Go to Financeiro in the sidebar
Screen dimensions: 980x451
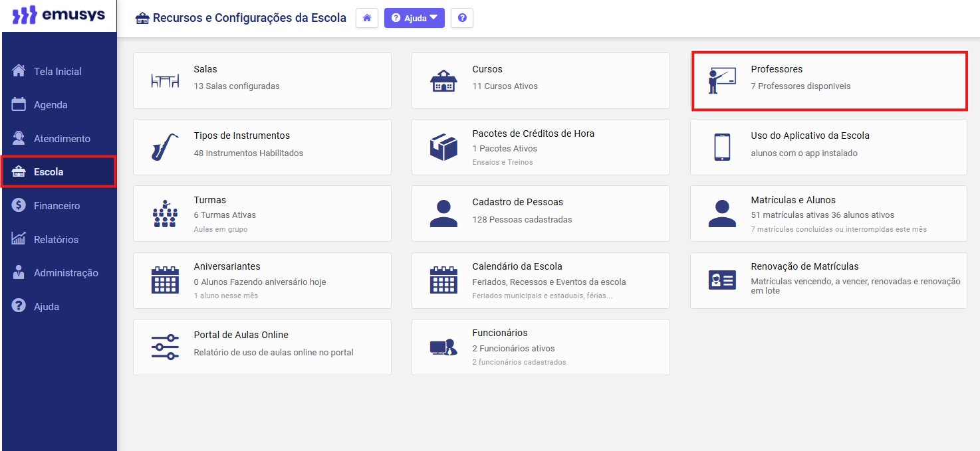pyautogui.click(x=57, y=206)
